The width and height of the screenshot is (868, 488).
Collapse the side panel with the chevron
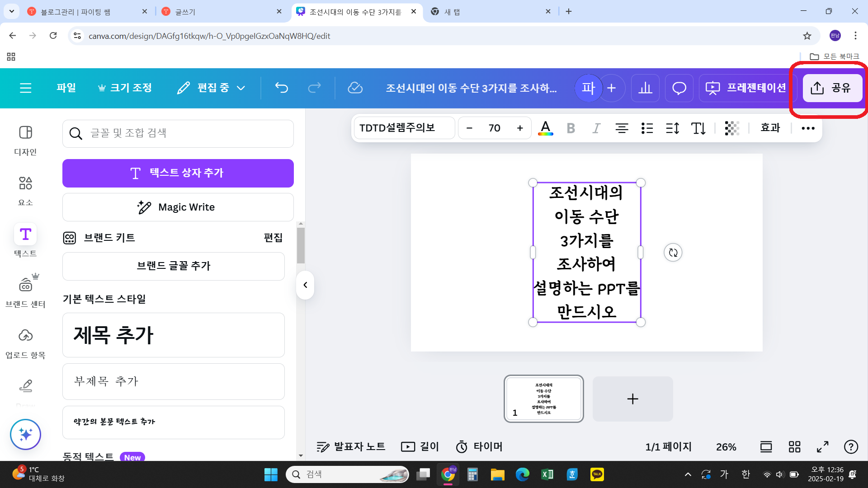pyautogui.click(x=305, y=285)
